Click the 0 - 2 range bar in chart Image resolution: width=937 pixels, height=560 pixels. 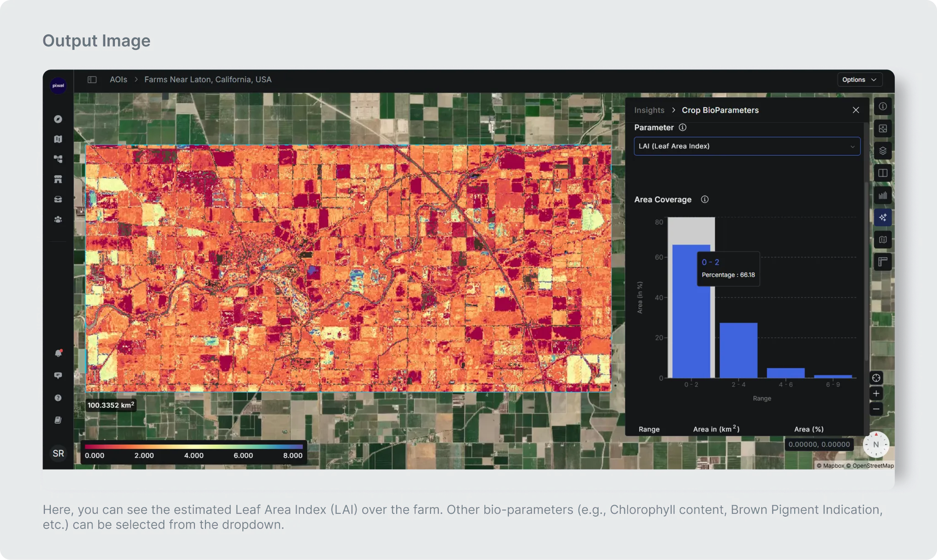[x=691, y=311]
